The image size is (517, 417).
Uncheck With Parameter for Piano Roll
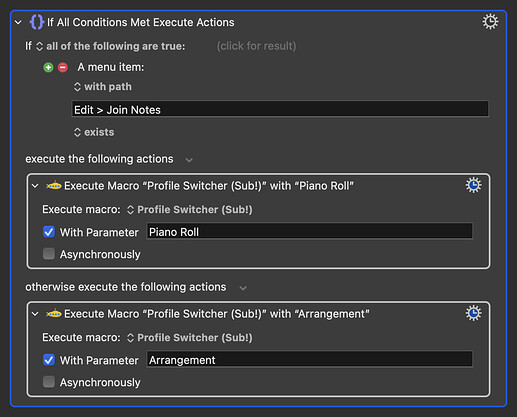[x=49, y=232]
